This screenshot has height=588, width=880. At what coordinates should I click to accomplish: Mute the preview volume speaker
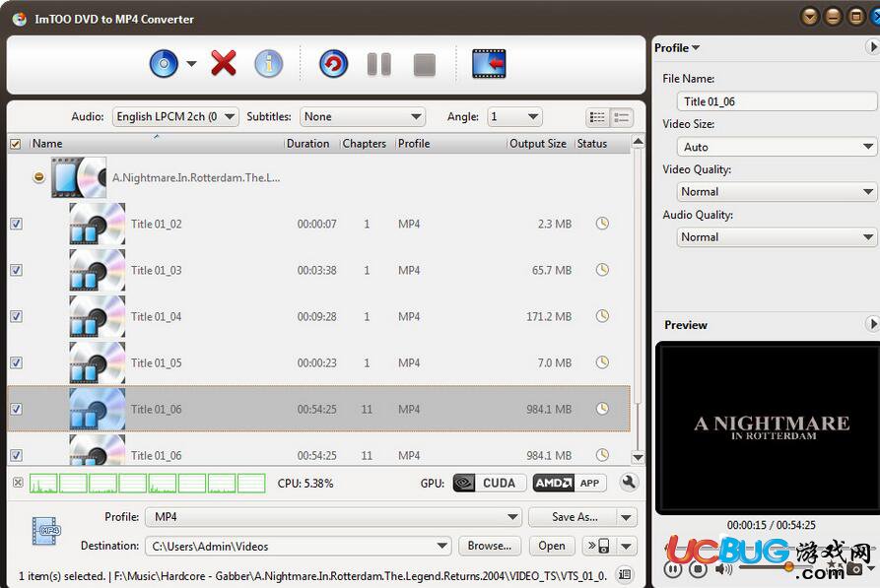(723, 569)
